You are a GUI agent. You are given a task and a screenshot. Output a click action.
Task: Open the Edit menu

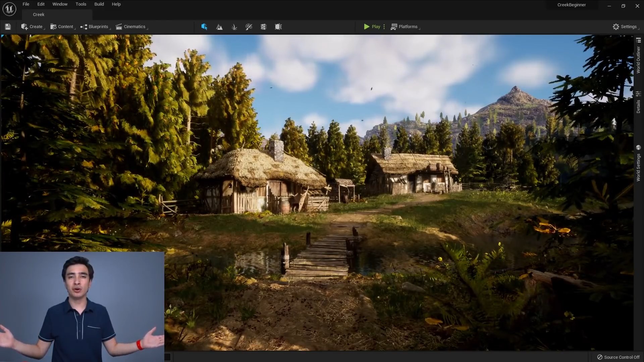[x=41, y=4]
